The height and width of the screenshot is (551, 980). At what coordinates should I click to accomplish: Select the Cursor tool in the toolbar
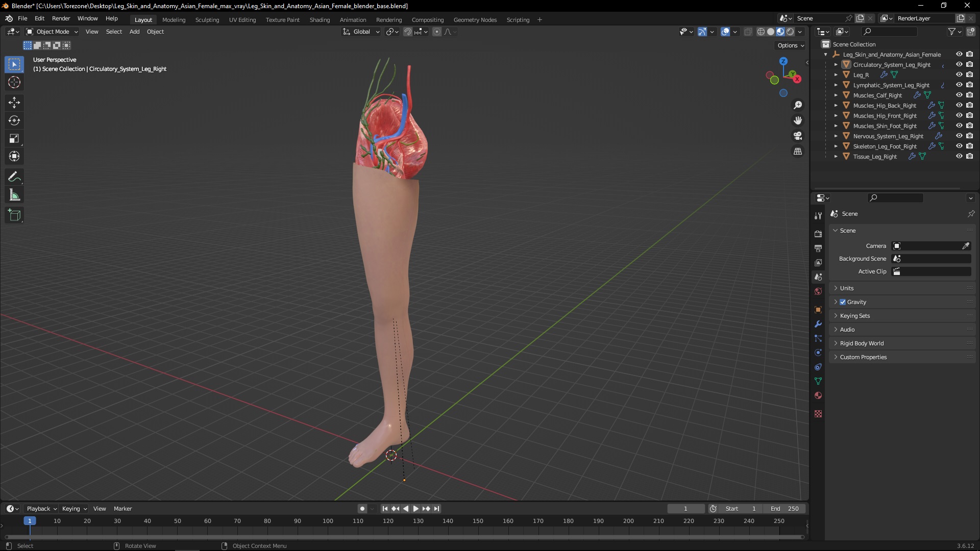(14, 82)
